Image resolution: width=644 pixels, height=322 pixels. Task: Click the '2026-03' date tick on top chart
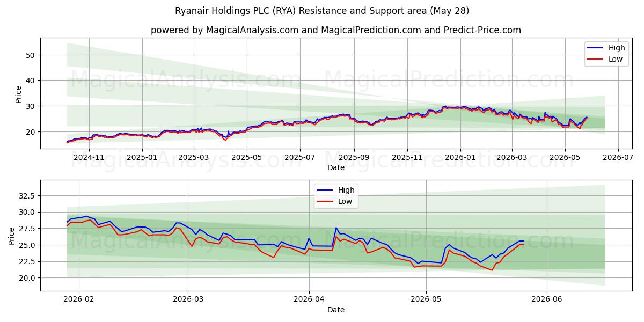[512, 157]
